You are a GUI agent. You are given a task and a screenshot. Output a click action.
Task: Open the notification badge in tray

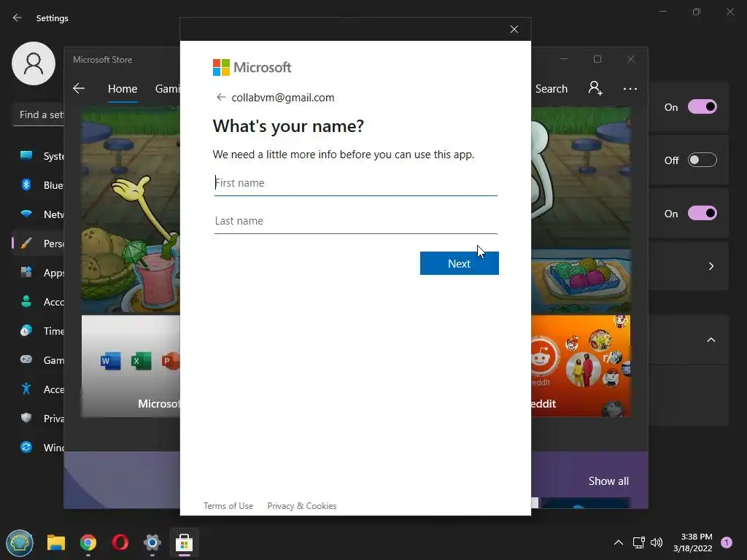pyautogui.click(x=727, y=542)
